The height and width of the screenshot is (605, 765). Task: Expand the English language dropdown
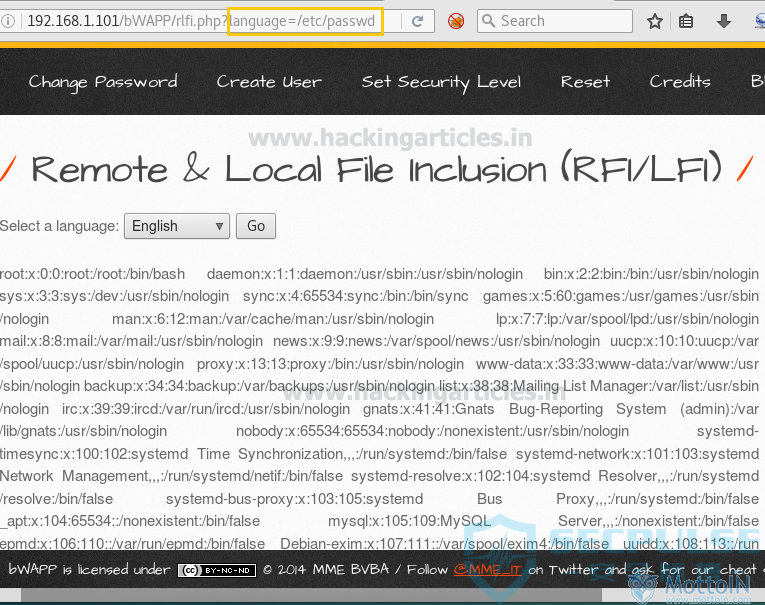[x=177, y=226]
